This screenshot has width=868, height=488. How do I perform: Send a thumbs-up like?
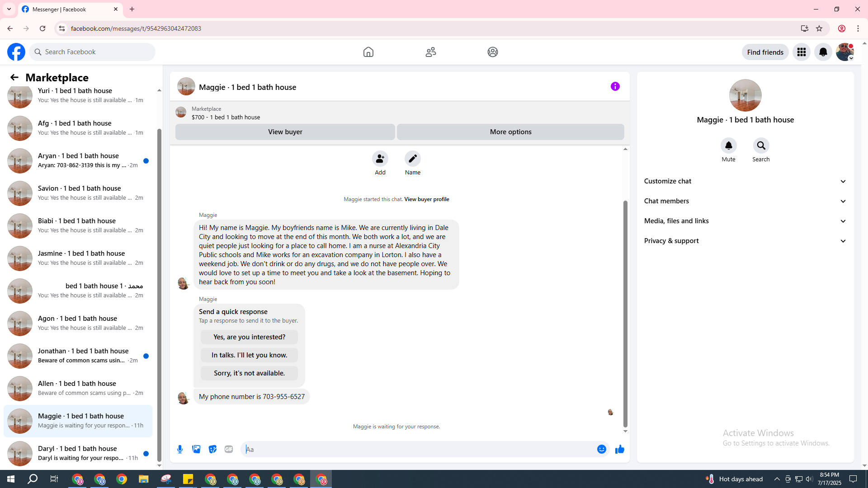(620, 449)
